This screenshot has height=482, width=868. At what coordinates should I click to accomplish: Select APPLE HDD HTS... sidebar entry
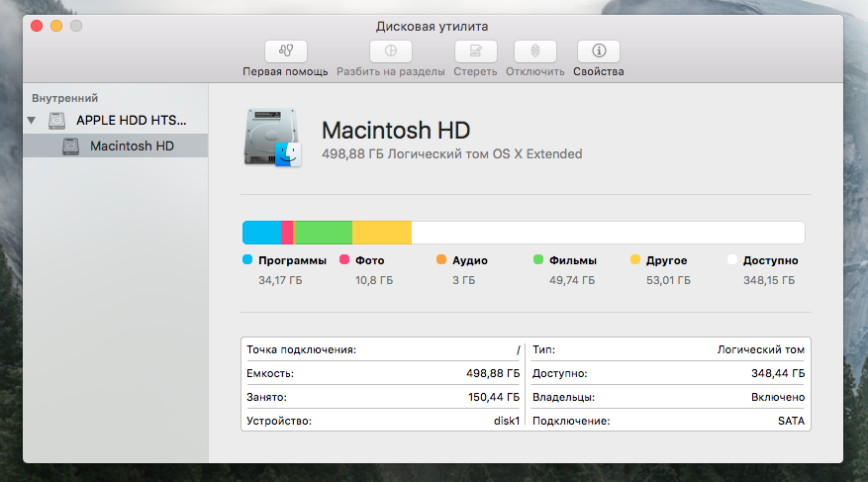[x=131, y=120]
